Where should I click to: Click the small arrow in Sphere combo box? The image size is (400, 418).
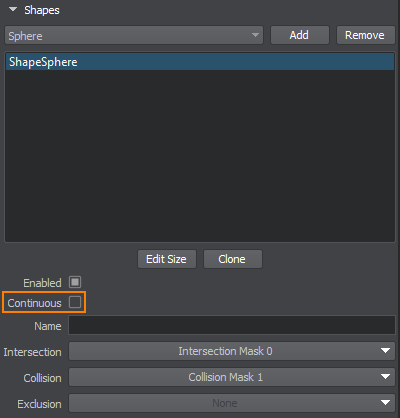pyautogui.click(x=255, y=35)
